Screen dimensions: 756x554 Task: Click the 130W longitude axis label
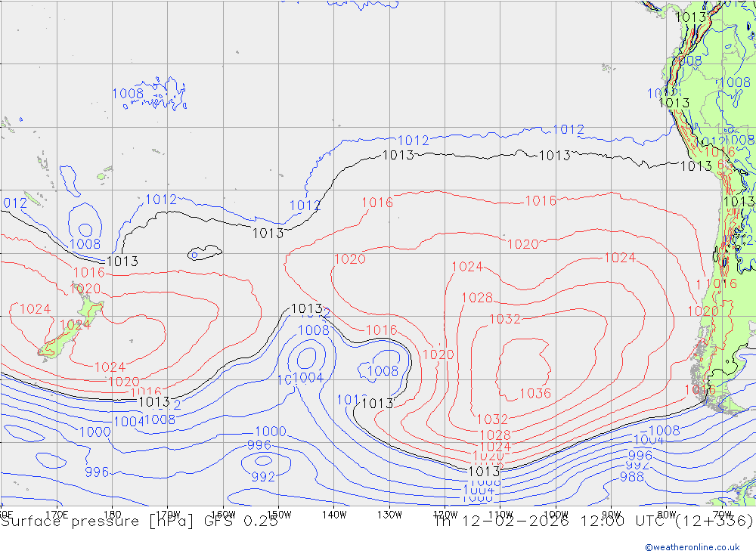pyautogui.click(x=389, y=514)
